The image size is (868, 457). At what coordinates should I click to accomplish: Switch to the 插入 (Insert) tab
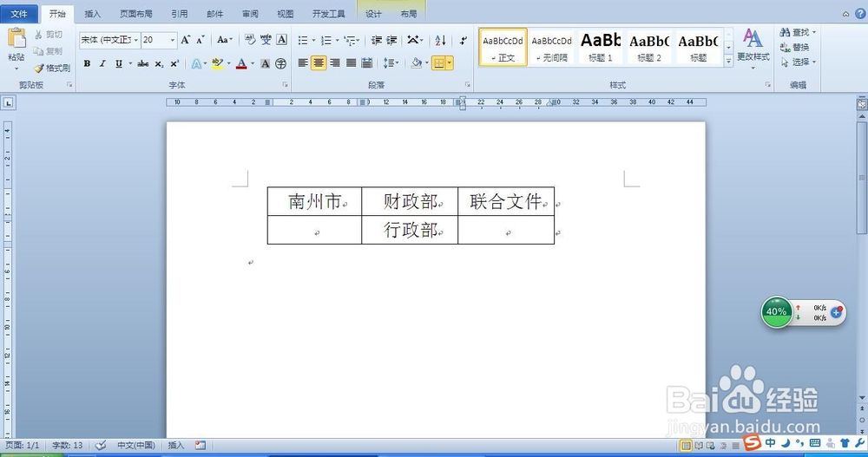point(93,14)
